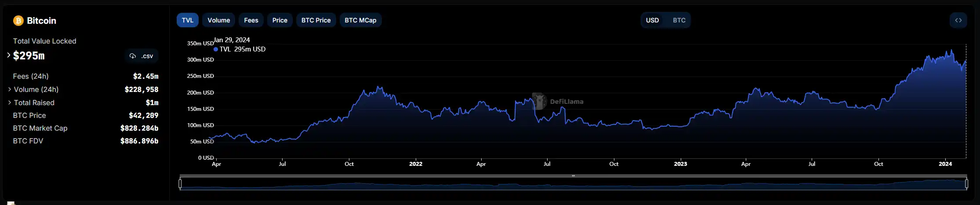Toggle the Price chart overlay
The height and width of the screenshot is (205, 980).
279,20
